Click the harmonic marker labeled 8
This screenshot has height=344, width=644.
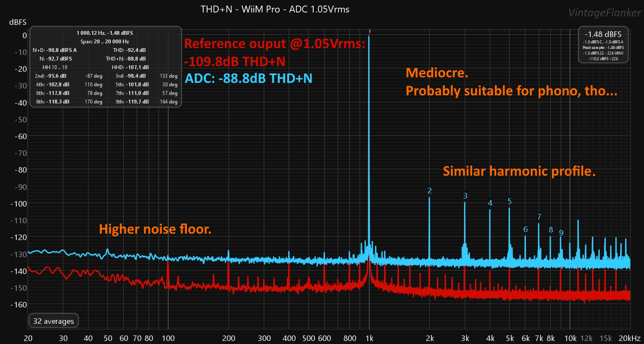click(x=551, y=230)
